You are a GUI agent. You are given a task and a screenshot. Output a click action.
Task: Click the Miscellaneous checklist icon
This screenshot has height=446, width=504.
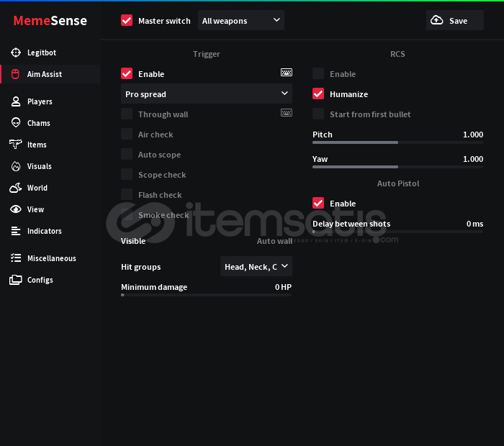click(15, 258)
